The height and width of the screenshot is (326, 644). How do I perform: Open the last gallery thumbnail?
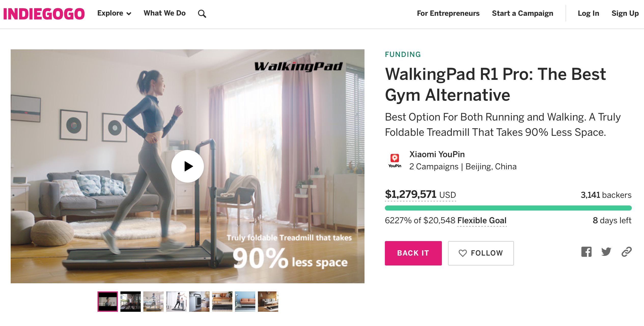point(268,301)
